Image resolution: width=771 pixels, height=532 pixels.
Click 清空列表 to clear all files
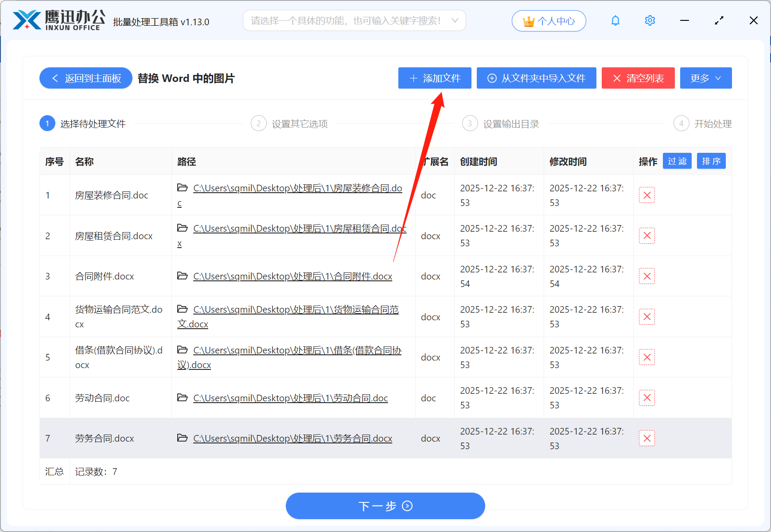[638, 78]
